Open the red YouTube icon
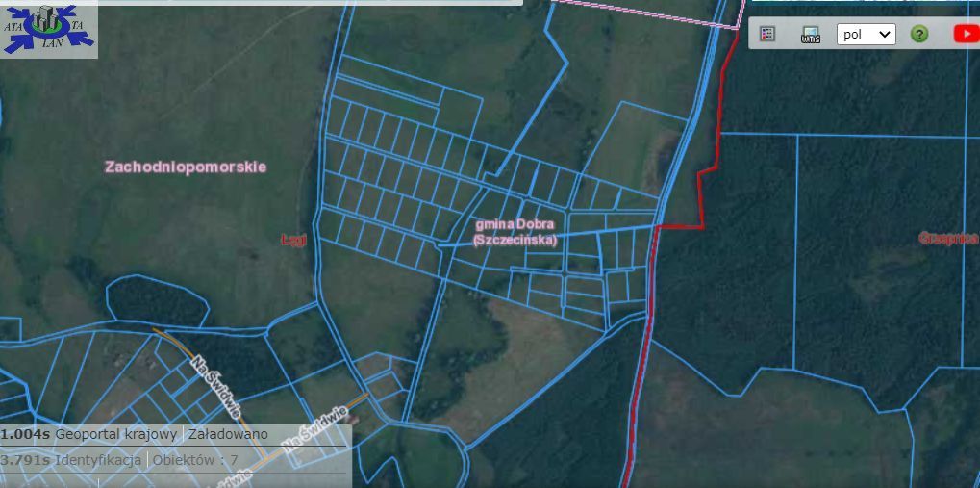980x488 pixels. pos(965,34)
